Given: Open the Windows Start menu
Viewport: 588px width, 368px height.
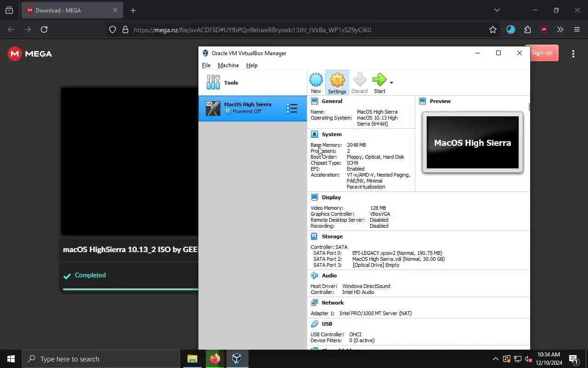Looking at the screenshot, I should point(11,359).
